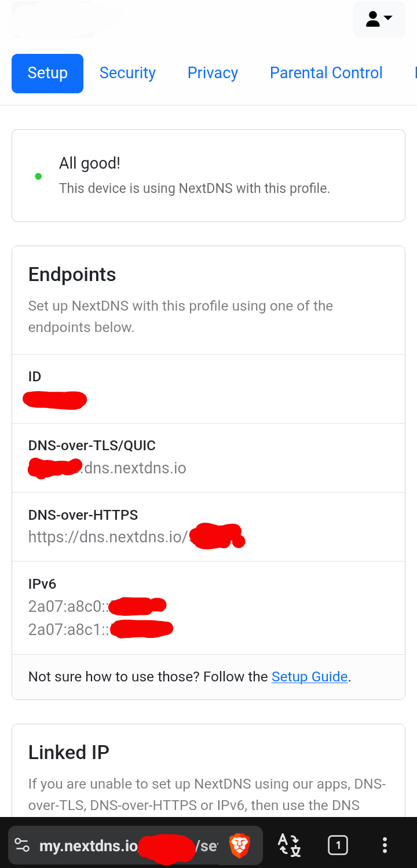Tap the site settings icon in address bar
The height and width of the screenshot is (868, 417).
(22, 845)
